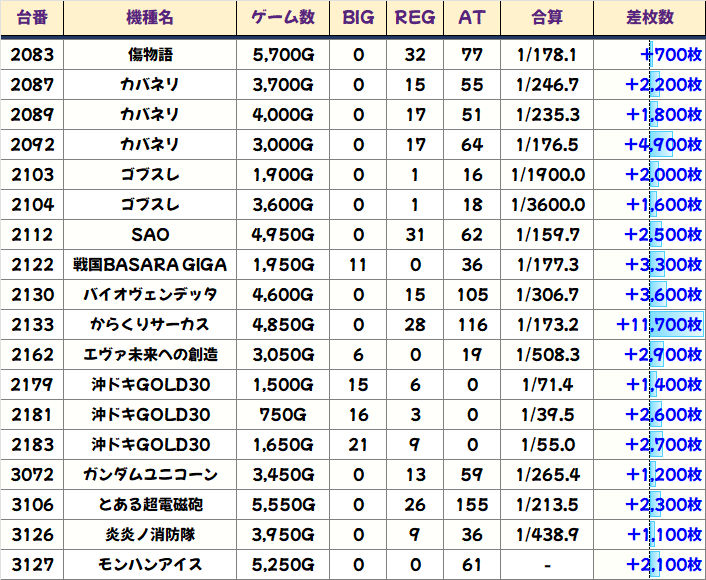Click the AT column header
The width and height of the screenshot is (706, 580).
[x=471, y=18]
